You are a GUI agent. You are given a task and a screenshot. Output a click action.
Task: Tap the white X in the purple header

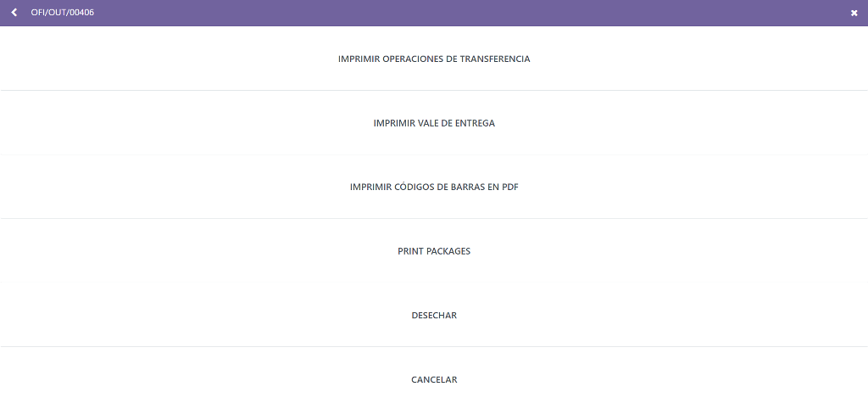click(x=854, y=14)
